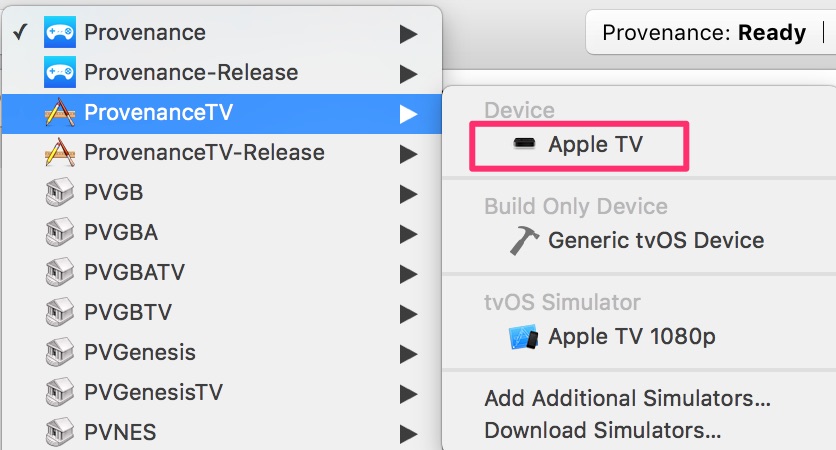The image size is (836, 450).
Task: Click the PVGBTV framework icon
Action: (60, 313)
